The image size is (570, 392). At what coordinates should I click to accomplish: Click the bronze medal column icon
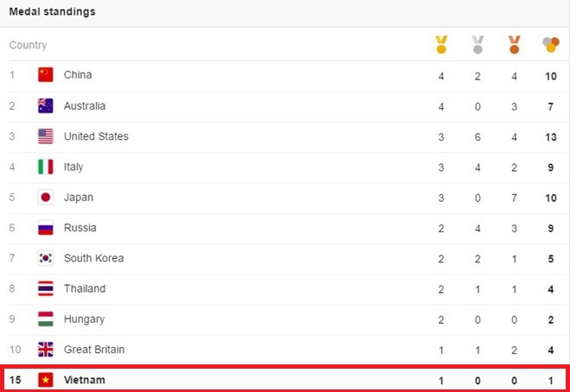514,45
